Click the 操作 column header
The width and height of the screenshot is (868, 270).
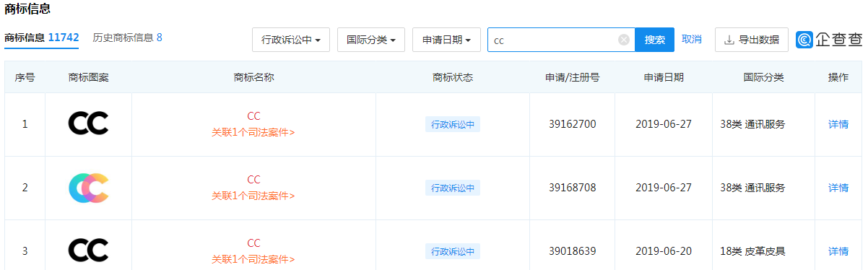coord(838,77)
